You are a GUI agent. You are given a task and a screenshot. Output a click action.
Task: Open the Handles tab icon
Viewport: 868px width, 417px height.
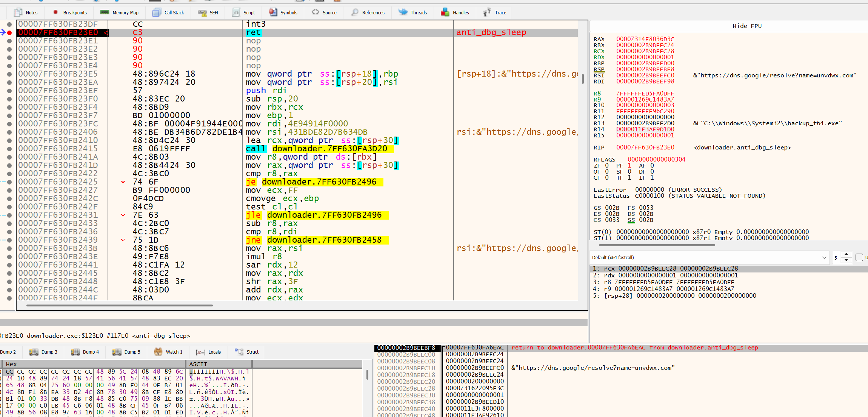[x=445, y=12]
